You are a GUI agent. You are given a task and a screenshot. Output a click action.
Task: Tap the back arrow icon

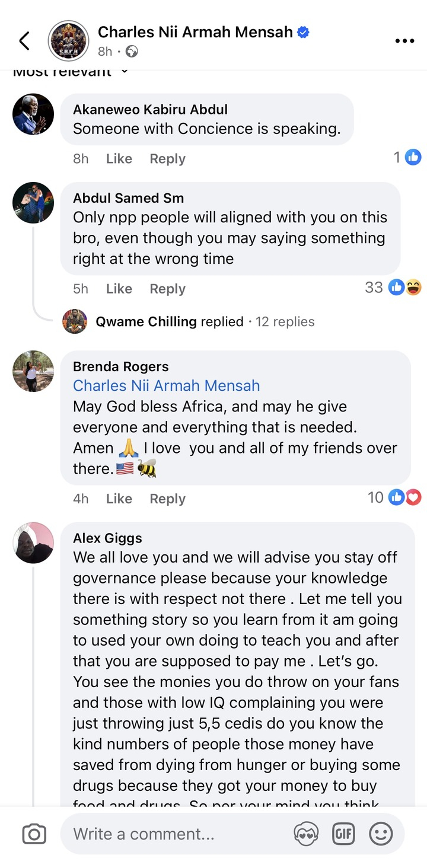(x=24, y=41)
